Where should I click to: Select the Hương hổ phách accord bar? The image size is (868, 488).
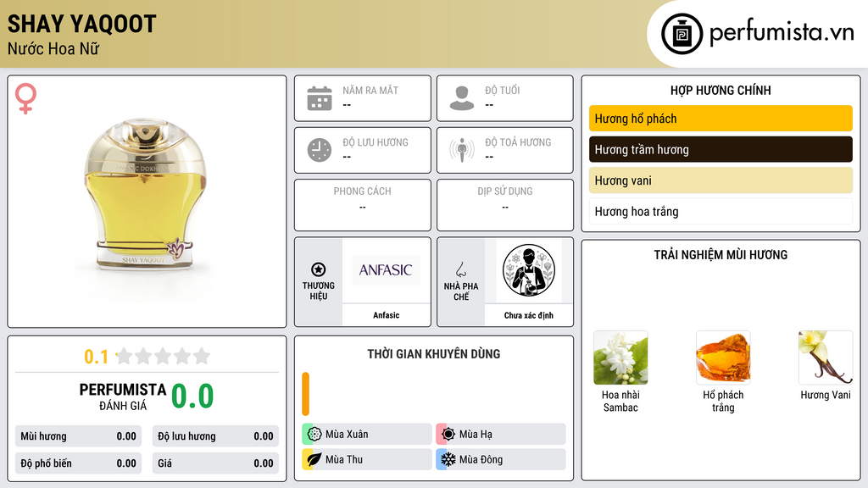[x=721, y=119]
